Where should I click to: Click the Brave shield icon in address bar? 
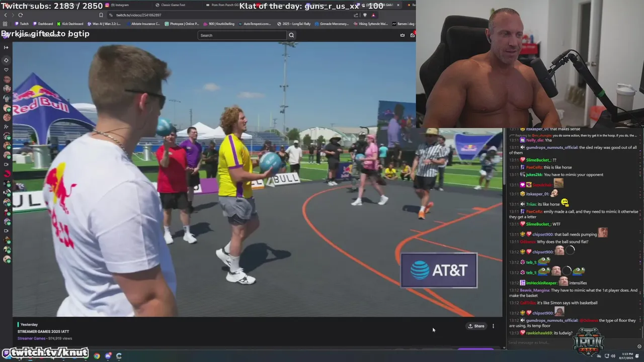pyautogui.click(x=365, y=15)
